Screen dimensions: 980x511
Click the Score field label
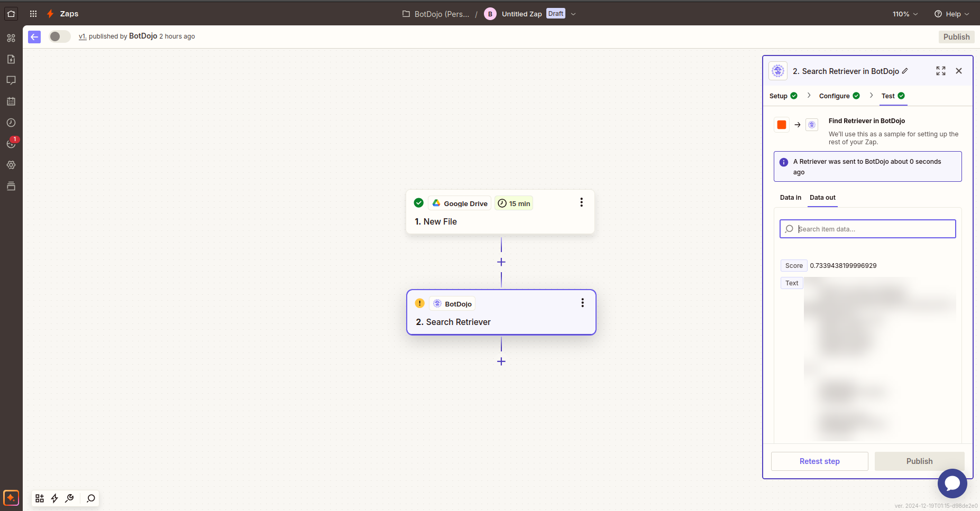(794, 266)
